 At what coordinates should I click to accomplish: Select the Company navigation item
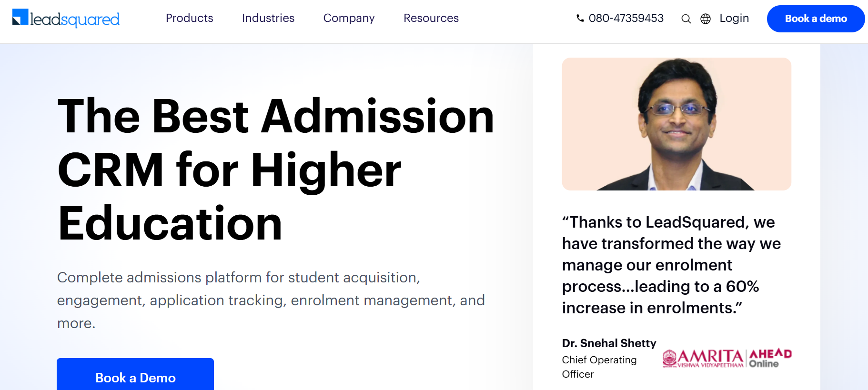[349, 18]
